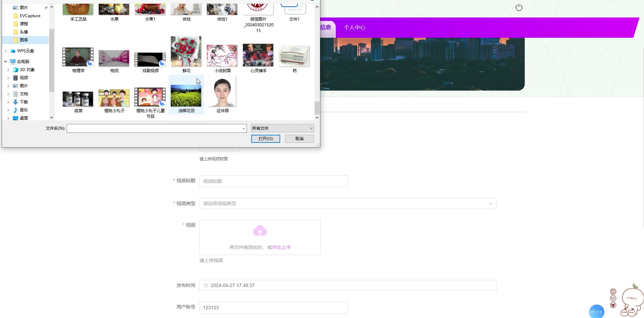Click the 打开(O) button
Viewport: 644px width, 318px height.
pos(265,139)
